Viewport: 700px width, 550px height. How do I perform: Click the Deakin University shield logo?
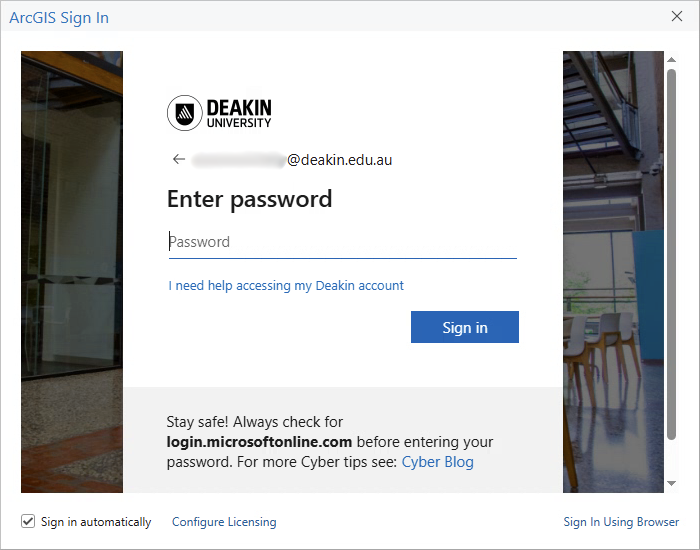point(185,113)
